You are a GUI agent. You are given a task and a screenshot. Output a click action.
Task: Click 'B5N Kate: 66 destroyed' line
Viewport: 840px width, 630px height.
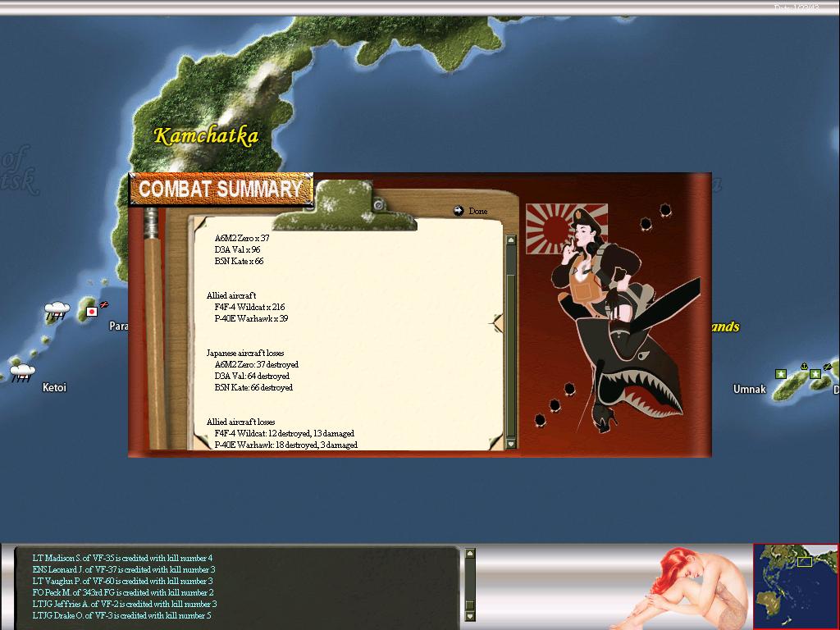pyautogui.click(x=253, y=388)
